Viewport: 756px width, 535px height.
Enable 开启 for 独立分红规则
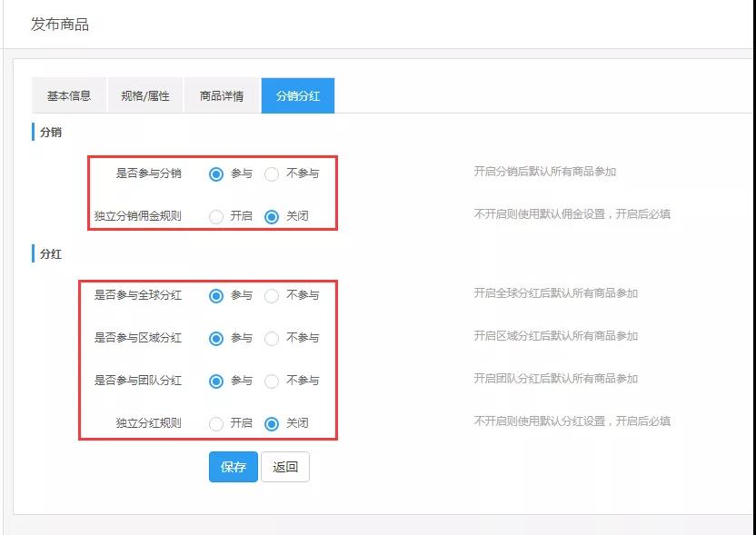(214, 422)
